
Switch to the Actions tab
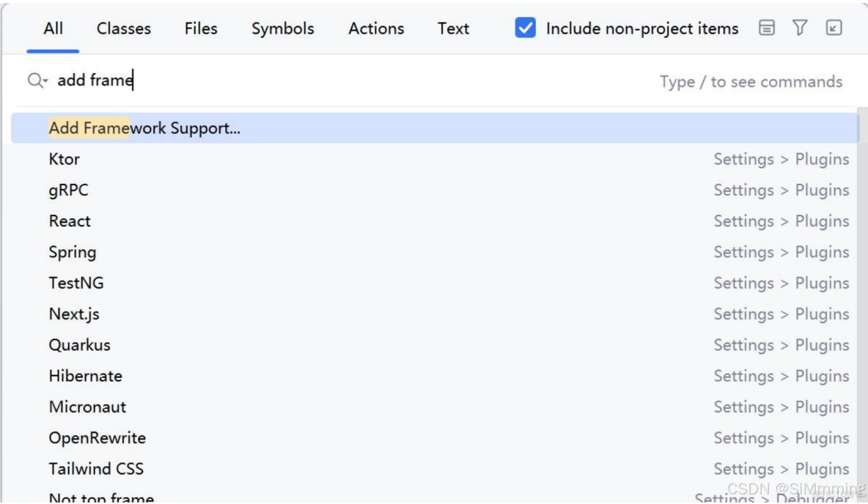pyautogui.click(x=375, y=29)
